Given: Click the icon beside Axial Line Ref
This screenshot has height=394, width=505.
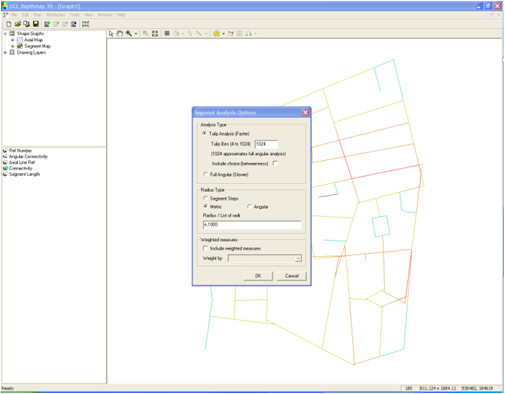Looking at the screenshot, I should (5, 162).
